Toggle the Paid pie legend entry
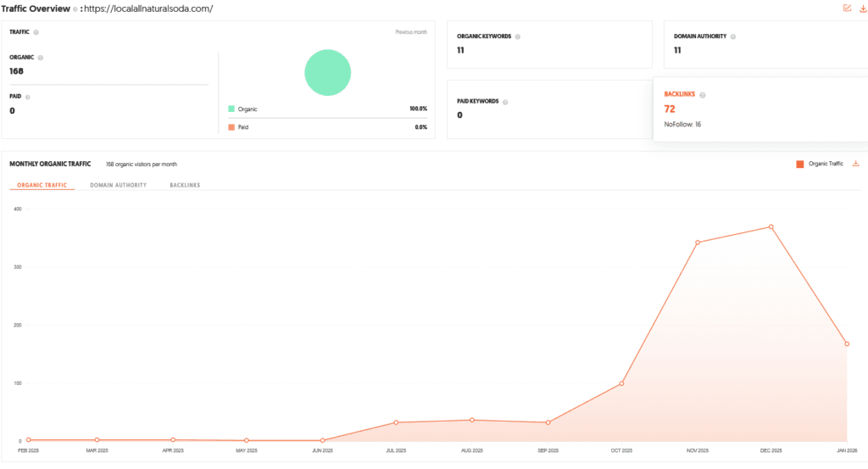The image size is (868, 469). pyautogui.click(x=238, y=127)
